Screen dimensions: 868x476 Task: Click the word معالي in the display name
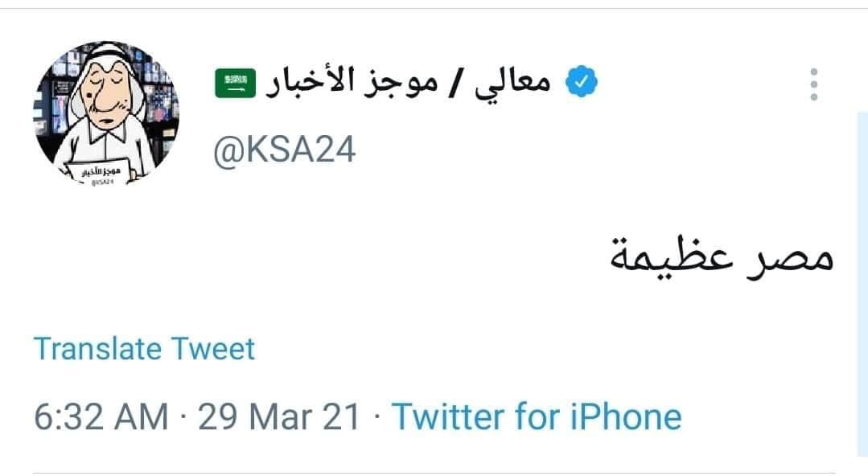[512, 83]
